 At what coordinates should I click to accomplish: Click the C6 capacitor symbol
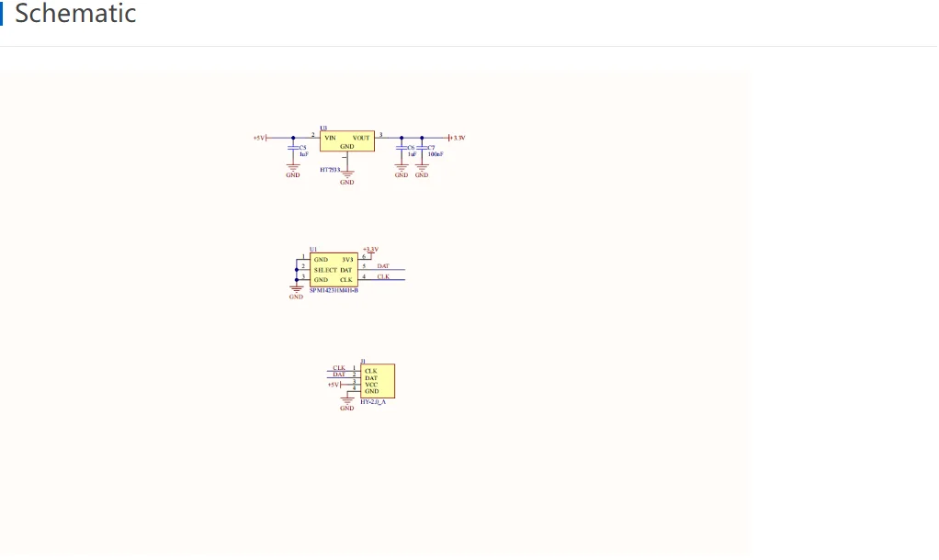(402, 148)
